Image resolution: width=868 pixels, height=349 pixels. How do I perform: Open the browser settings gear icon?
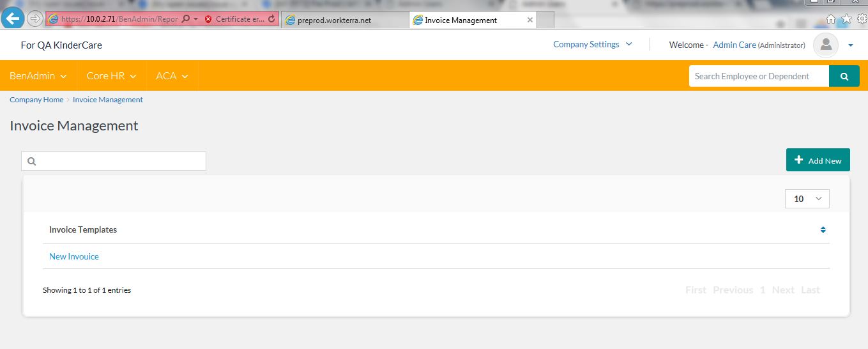[x=862, y=19]
